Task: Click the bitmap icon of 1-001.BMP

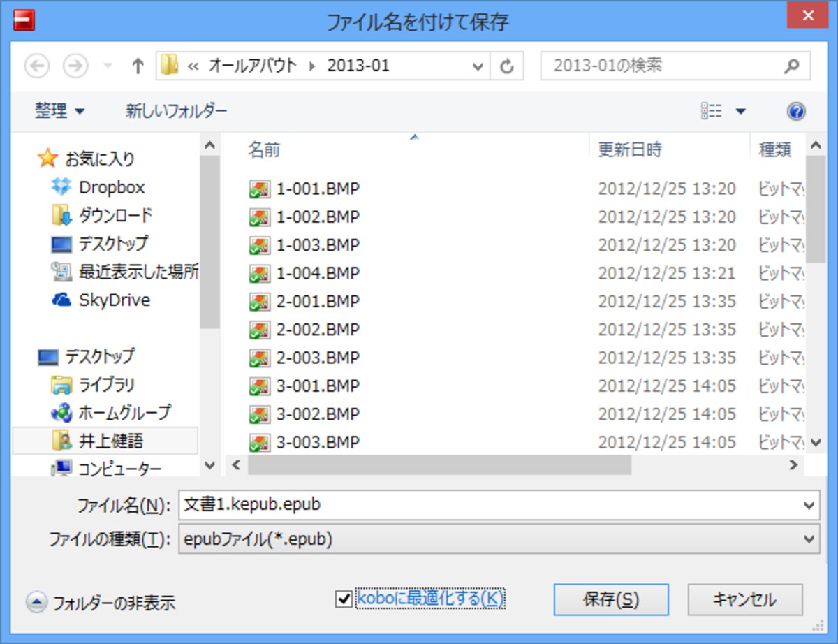Action: 259,189
